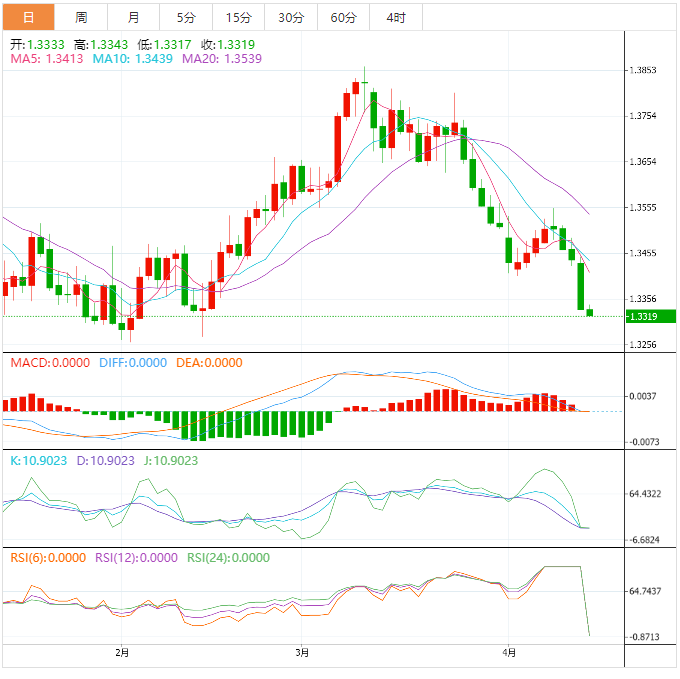Image resolution: width=680 pixels, height=679 pixels.
Task: Switch to the 月 monthly tab
Action: coord(134,17)
